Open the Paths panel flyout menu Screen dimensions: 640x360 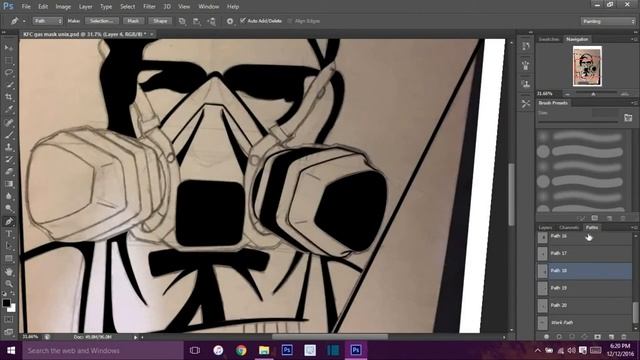click(635, 227)
